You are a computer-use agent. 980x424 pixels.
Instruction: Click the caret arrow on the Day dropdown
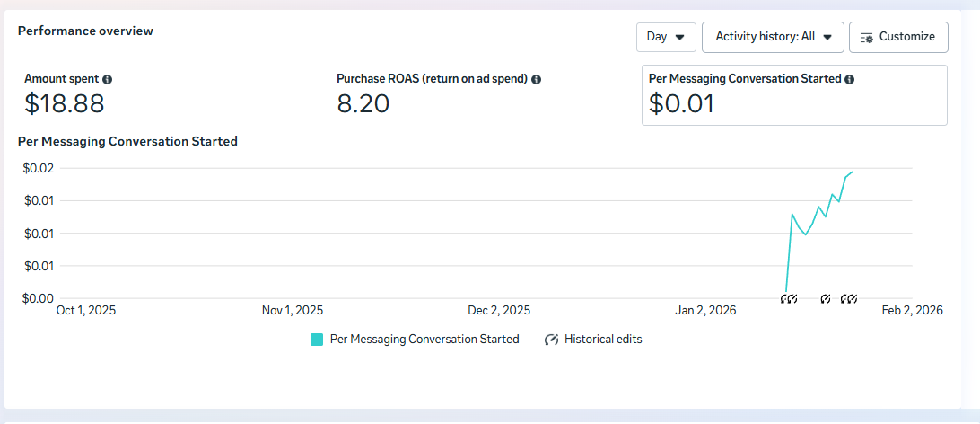[679, 38]
